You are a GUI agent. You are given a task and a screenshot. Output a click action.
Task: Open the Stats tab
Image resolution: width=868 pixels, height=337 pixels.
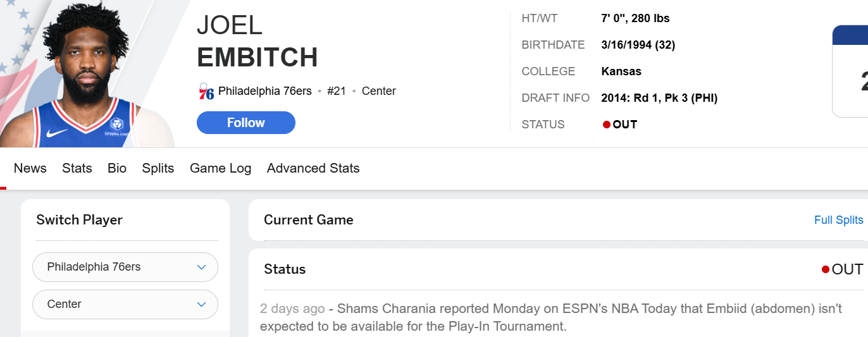(x=77, y=168)
